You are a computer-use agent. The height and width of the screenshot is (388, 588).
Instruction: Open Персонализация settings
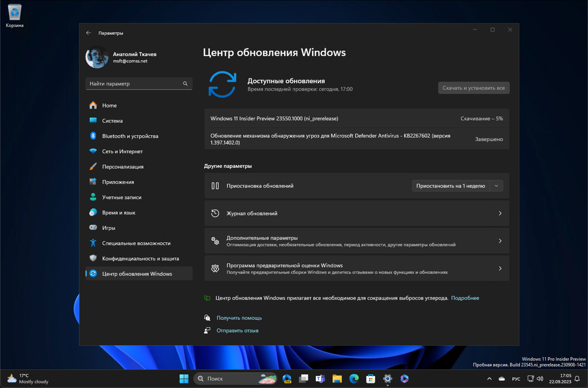(123, 166)
